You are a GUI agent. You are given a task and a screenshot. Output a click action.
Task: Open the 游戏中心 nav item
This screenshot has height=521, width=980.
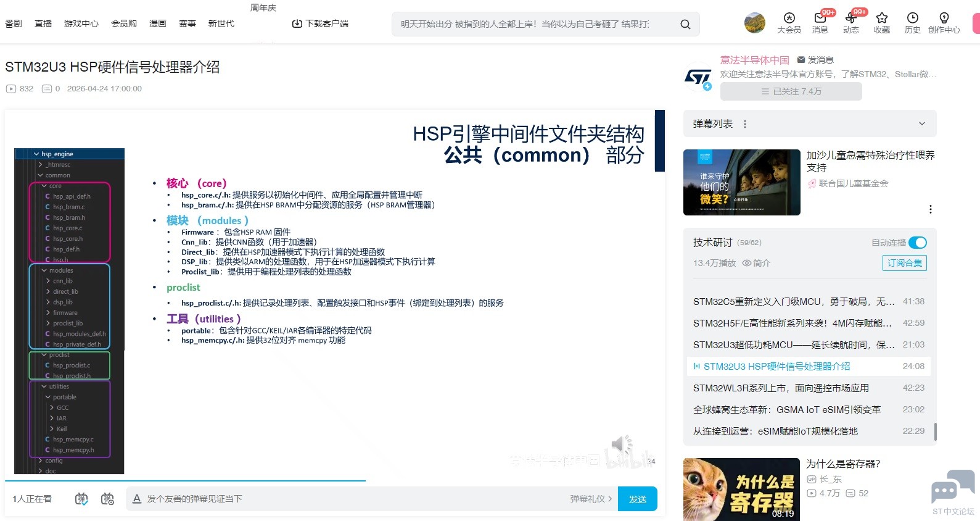[81, 23]
